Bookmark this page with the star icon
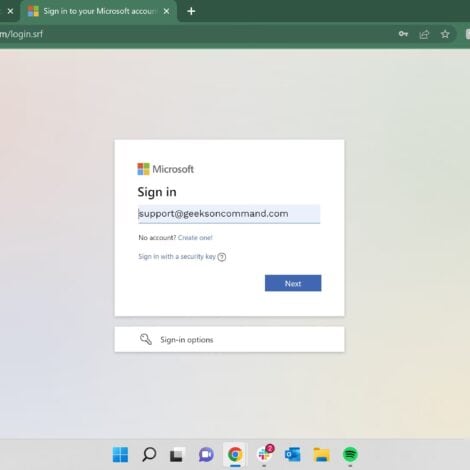 [445, 34]
